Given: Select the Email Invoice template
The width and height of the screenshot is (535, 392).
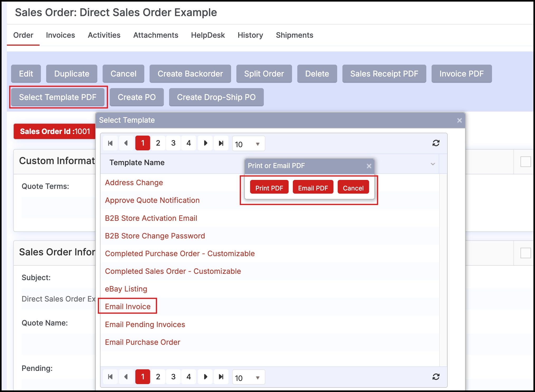Looking at the screenshot, I should click(128, 307).
